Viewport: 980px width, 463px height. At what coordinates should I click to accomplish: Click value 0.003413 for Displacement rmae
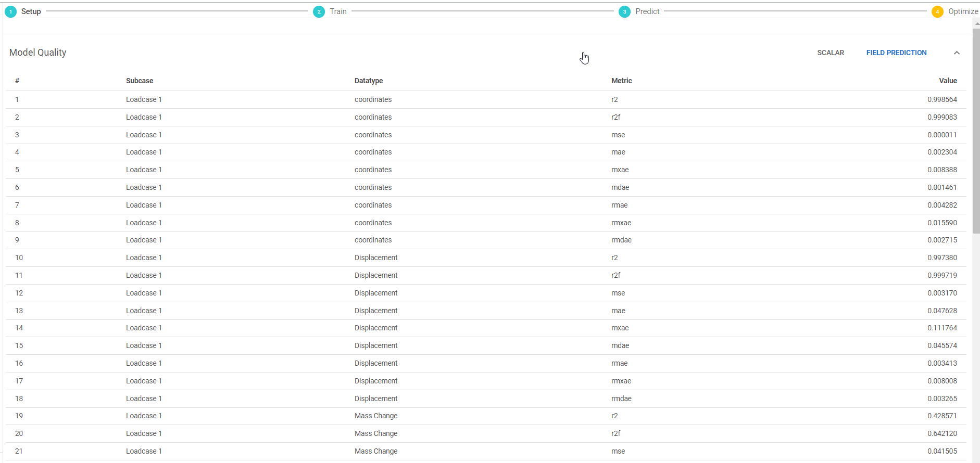click(x=942, y=363)
